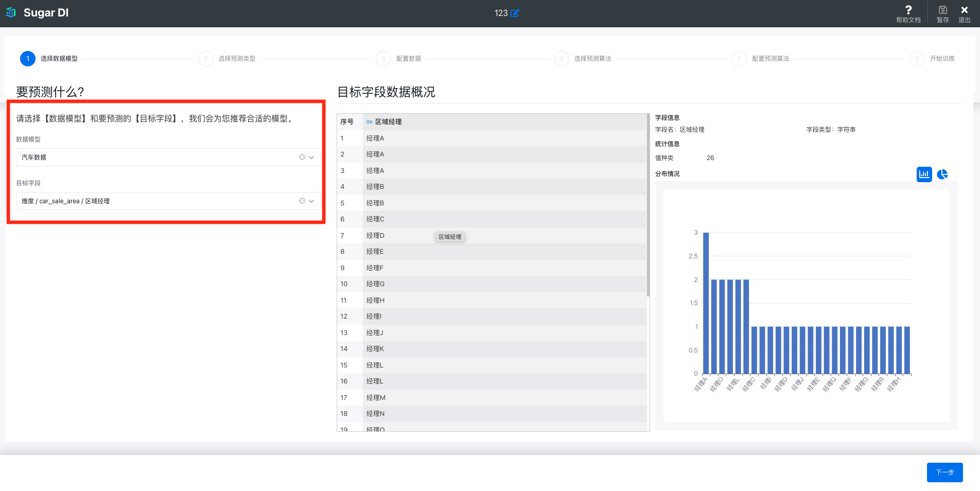Image resolution: width=980 pixels, height=491 pixels.
Task: Switch to pie chart distribution view
Action: (942, 174)
